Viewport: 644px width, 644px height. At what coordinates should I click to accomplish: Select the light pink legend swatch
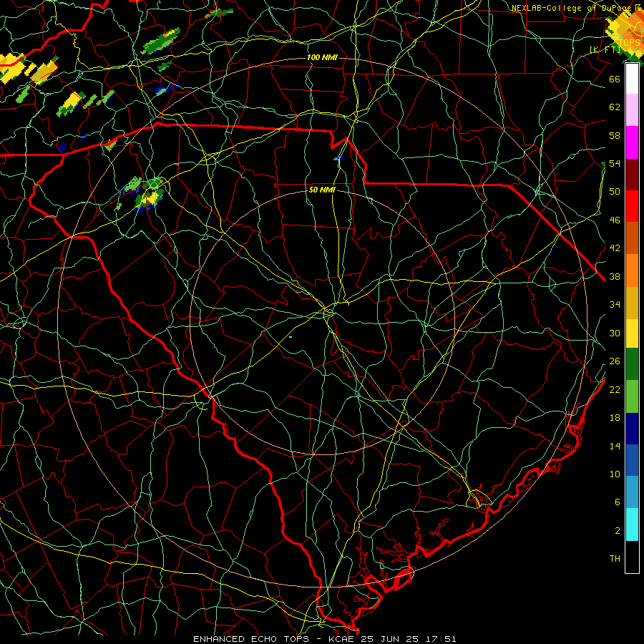pyautogui.click(x=632, y=109)
